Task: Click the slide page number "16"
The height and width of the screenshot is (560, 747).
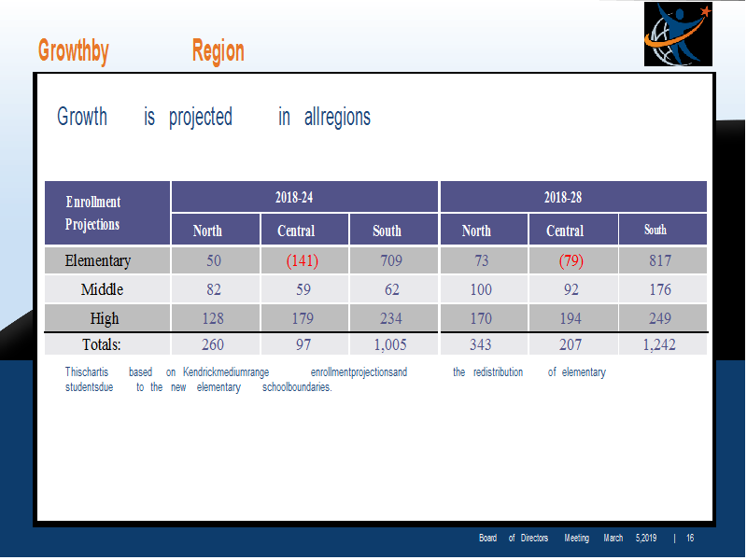Action: pyautogui.click(x=690, y=539)
